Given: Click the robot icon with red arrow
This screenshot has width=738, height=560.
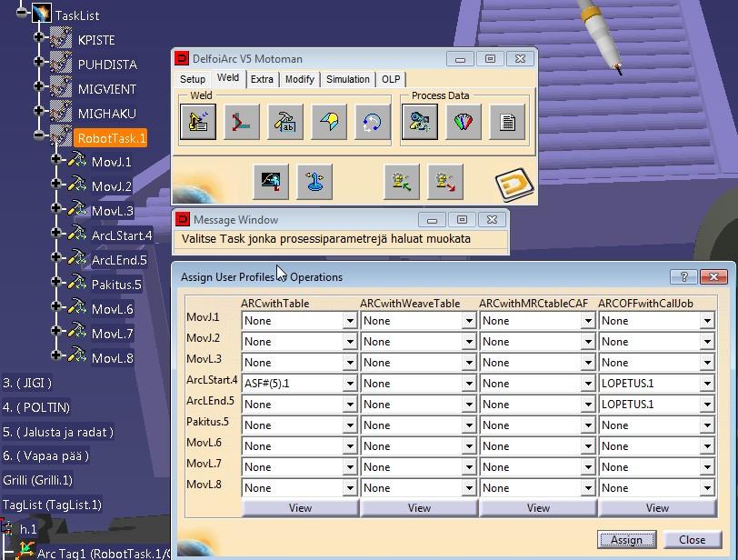Looking at the screenshot, I should coord(445,182).
